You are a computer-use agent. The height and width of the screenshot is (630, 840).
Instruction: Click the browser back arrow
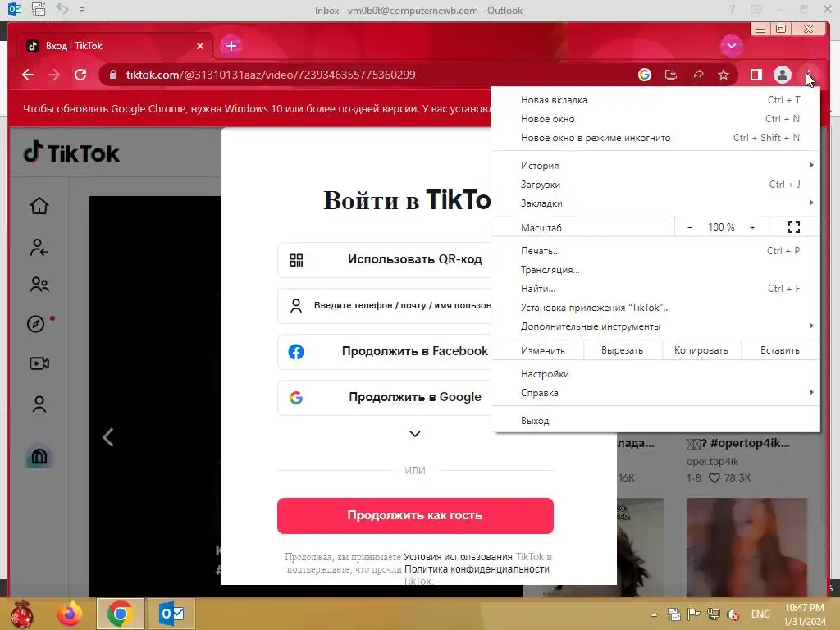28,75
